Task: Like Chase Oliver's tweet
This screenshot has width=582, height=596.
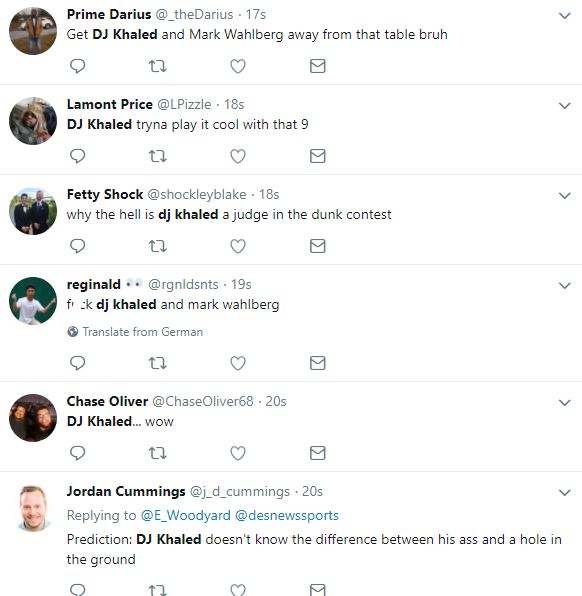Action: point(238,453)
